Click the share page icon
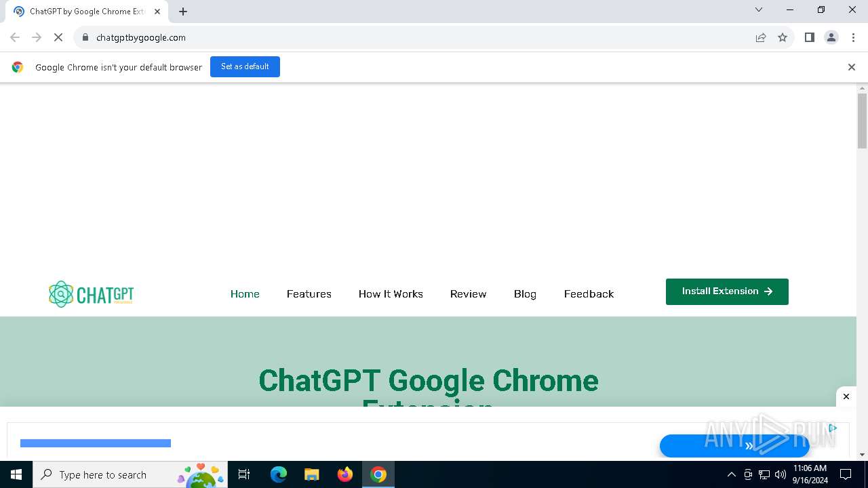Viewport: 868px width, 488px height. pyautogui.click(x=761, y=37)
